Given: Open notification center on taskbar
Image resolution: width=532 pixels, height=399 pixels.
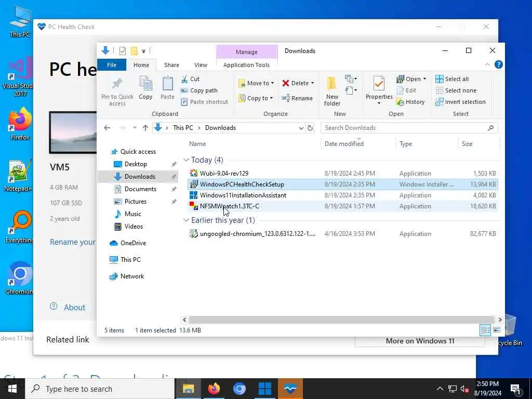Looking at the screenshot, I should coord(516,390).
